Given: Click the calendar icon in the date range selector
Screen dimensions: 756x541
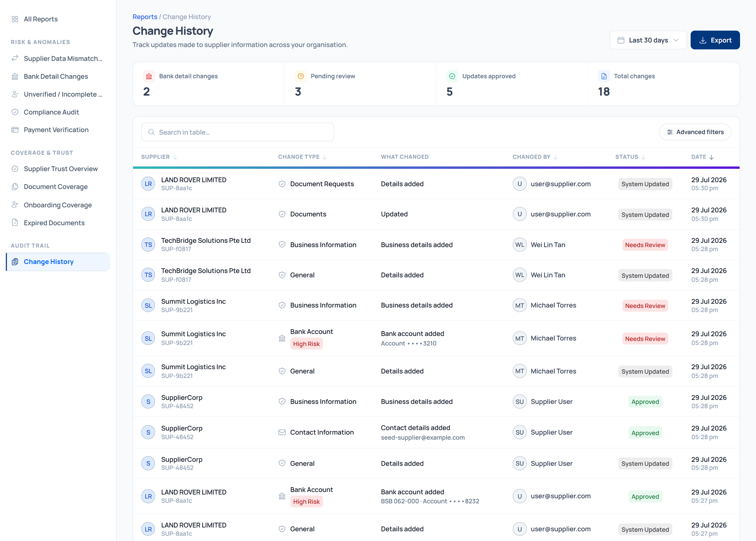Looking at the screenshot, I should point(621,40).
